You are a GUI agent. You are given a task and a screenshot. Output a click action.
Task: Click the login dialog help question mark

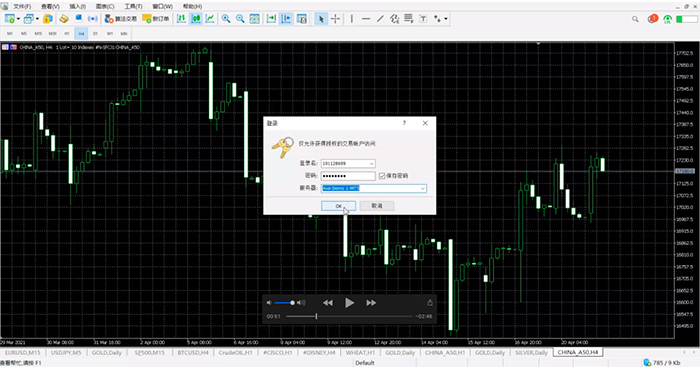click(x=404, y=123)
